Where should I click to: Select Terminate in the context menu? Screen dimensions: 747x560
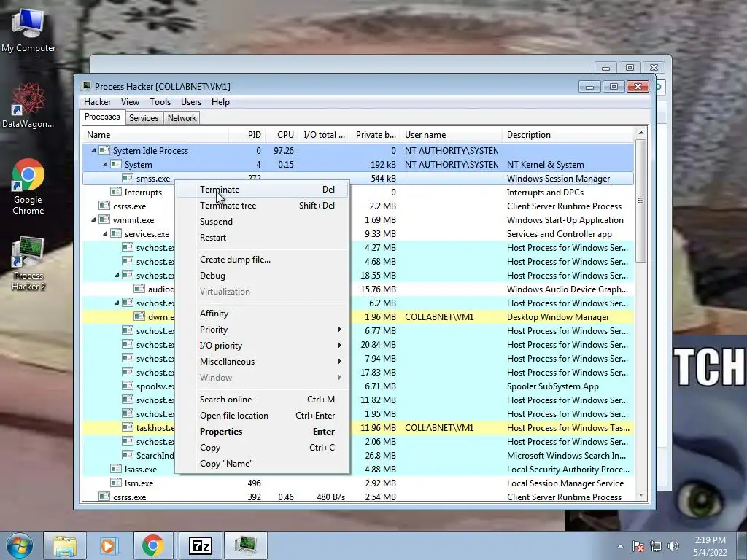(x=263, y=190)
